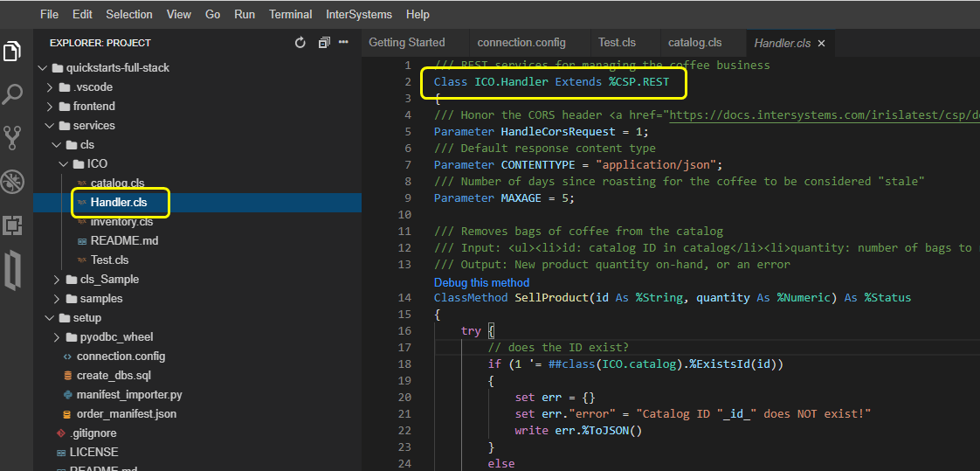Open the Extensions view in activity bar
The image size is (980, 471).
tap(12, 225)
